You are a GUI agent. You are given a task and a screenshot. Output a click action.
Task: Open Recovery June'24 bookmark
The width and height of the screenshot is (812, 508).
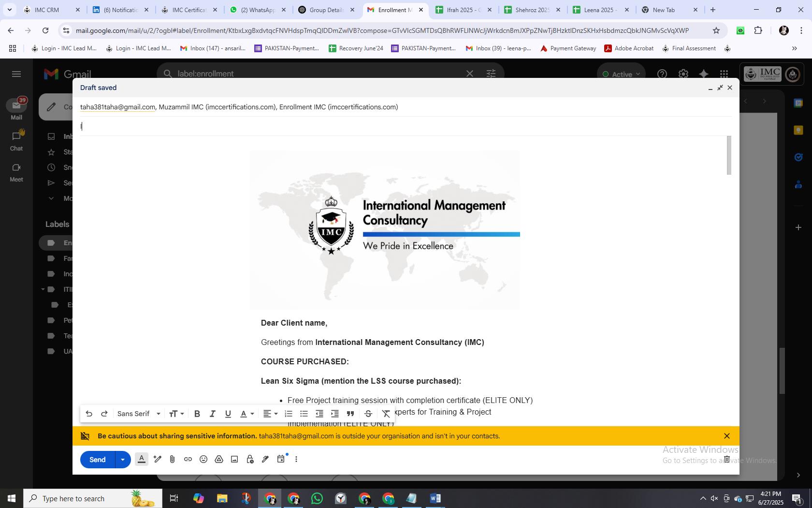(356, 48)
